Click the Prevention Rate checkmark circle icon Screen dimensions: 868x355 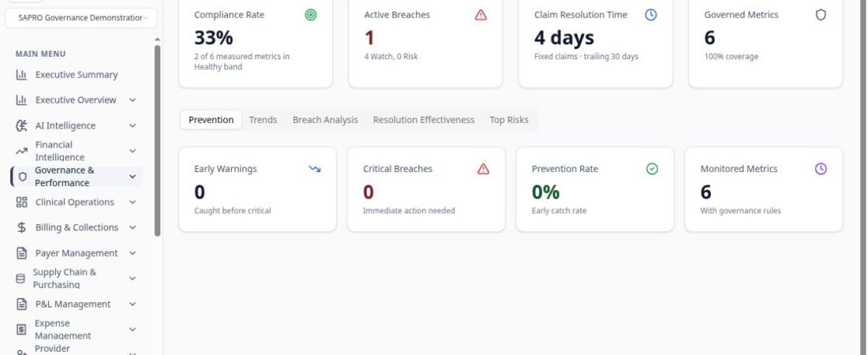coord(652,169)
